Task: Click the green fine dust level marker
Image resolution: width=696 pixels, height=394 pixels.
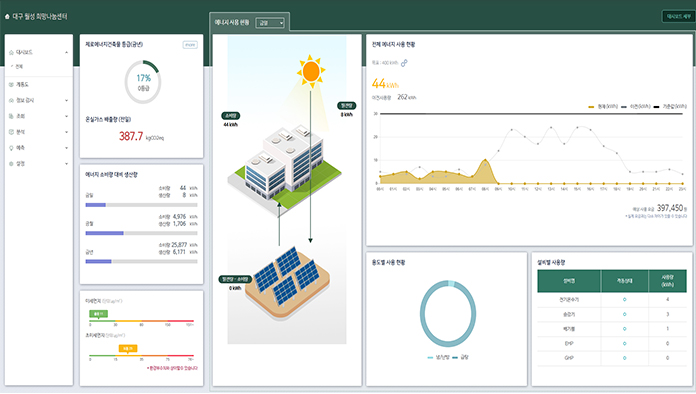Action: click(x=99, y=314)
